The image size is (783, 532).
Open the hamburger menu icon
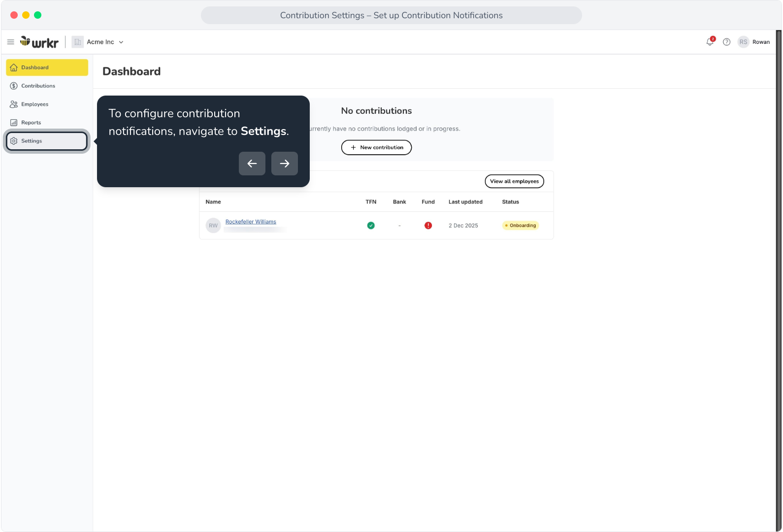coord(10,42)
